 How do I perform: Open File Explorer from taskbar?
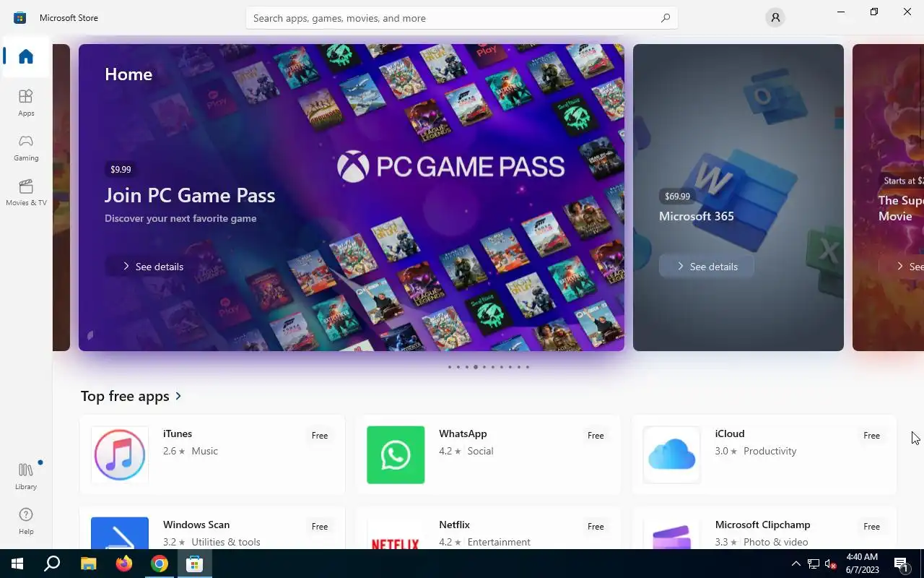[x=88, y=564]
